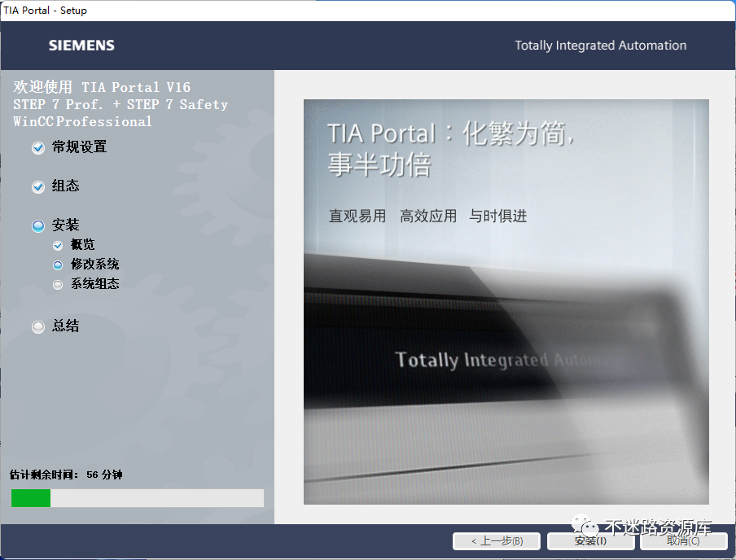The image size is (736, 560).
Task: Click the 安装(I) install button
Action: pos(590,541)
